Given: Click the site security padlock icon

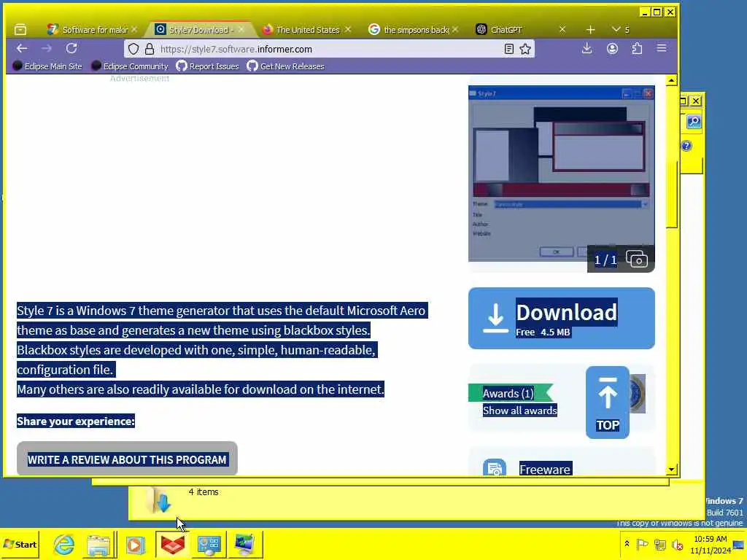Looking at the screenshot, I should pos(149,49).
